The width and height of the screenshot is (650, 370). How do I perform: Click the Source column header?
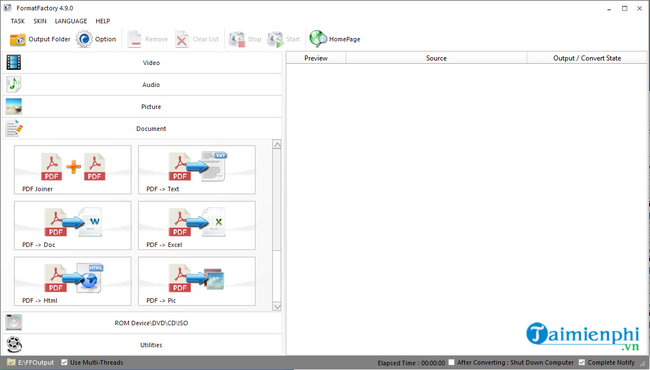tap(436, 58)
